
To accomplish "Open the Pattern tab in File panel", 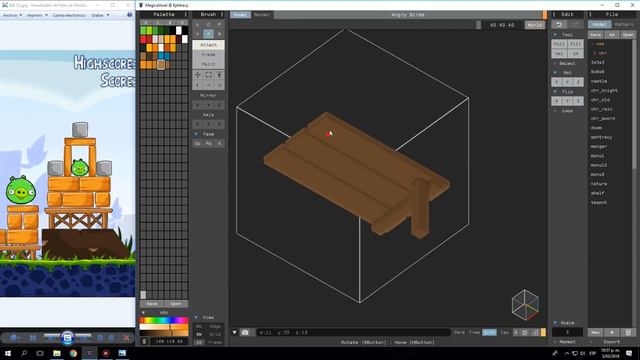I will (x=624, y=24).
